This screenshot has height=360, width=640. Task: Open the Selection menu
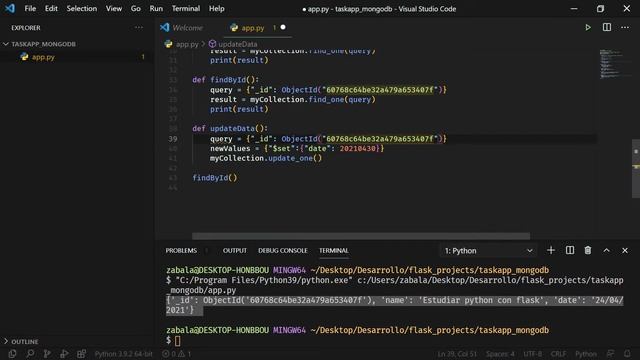point(82,9)
